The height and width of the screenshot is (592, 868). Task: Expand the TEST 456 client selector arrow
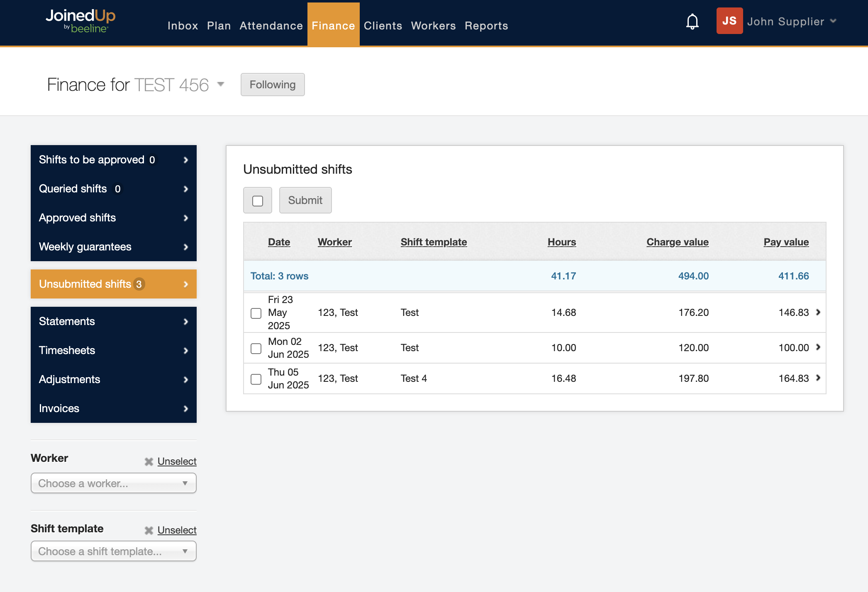(221, 85)
